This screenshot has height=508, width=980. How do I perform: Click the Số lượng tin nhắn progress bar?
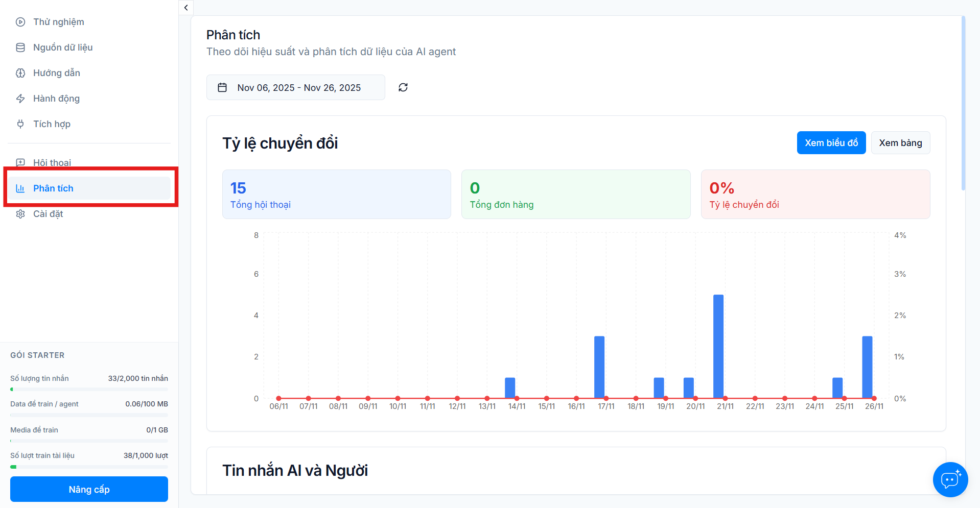click(89, 390)
